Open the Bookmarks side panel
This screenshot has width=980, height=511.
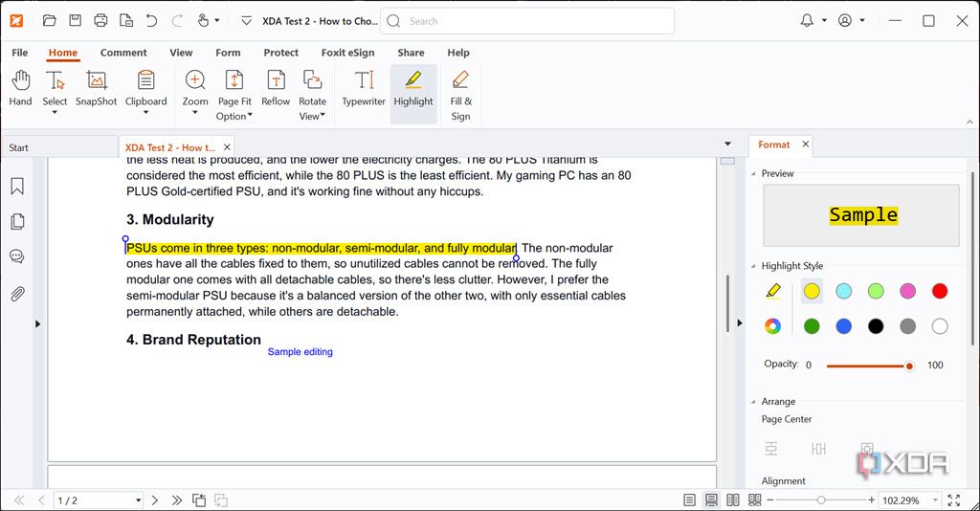pos(17,187)
